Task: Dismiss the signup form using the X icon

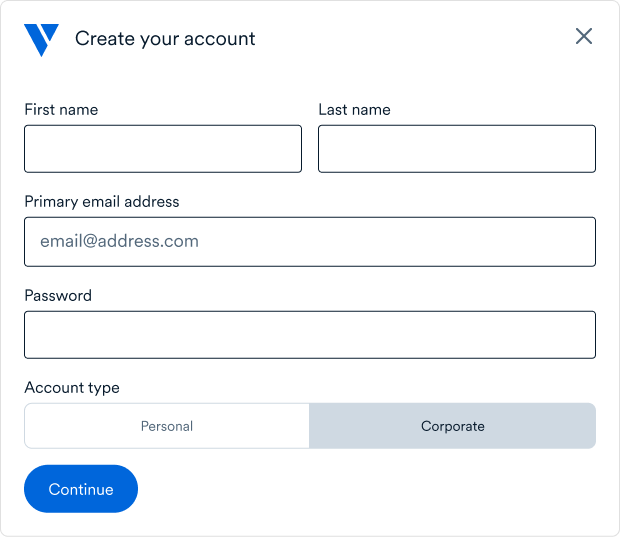Action: (x=584, y=37)
